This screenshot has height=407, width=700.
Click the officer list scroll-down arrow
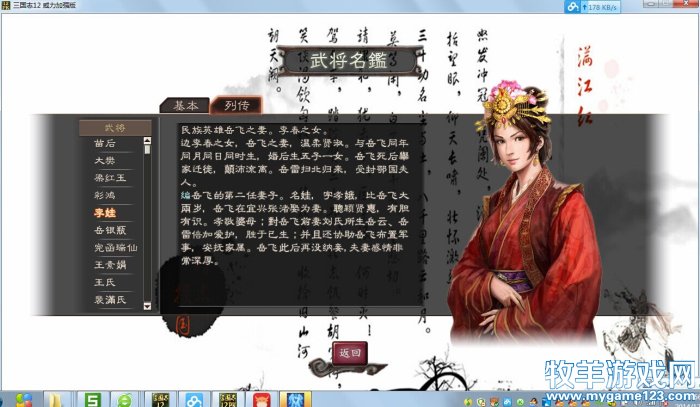tap(147, 306)
